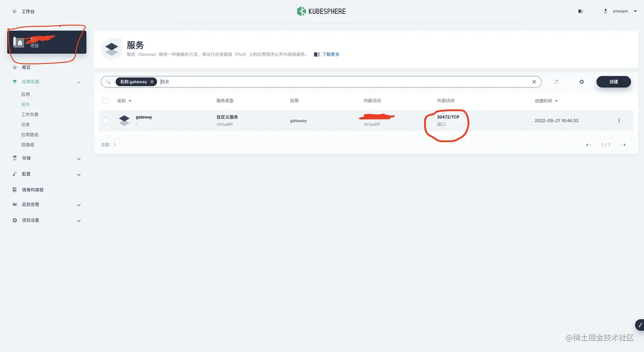Image resolution: width=644 pixels, height=352 pixels.
Task: Open 工作负载 in the sidebar
Action: point(30,115)
